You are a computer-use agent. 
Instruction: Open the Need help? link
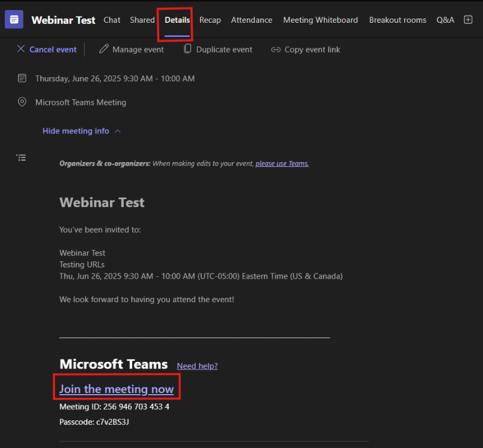(x=197, y=366)
